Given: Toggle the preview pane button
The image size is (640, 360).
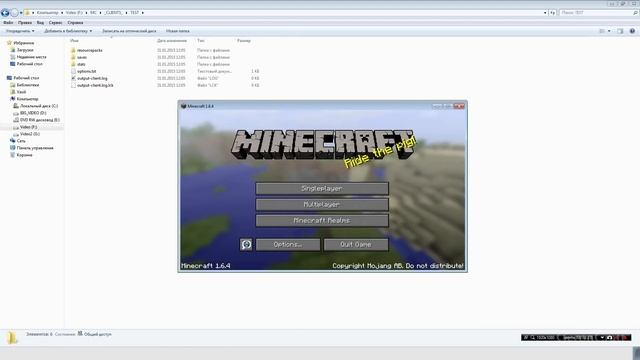Looking at the screenshot, I should point(620,31).
